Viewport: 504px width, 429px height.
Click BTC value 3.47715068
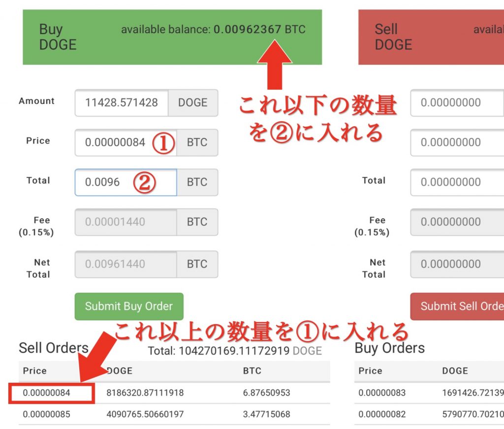(x=266, y=414)
